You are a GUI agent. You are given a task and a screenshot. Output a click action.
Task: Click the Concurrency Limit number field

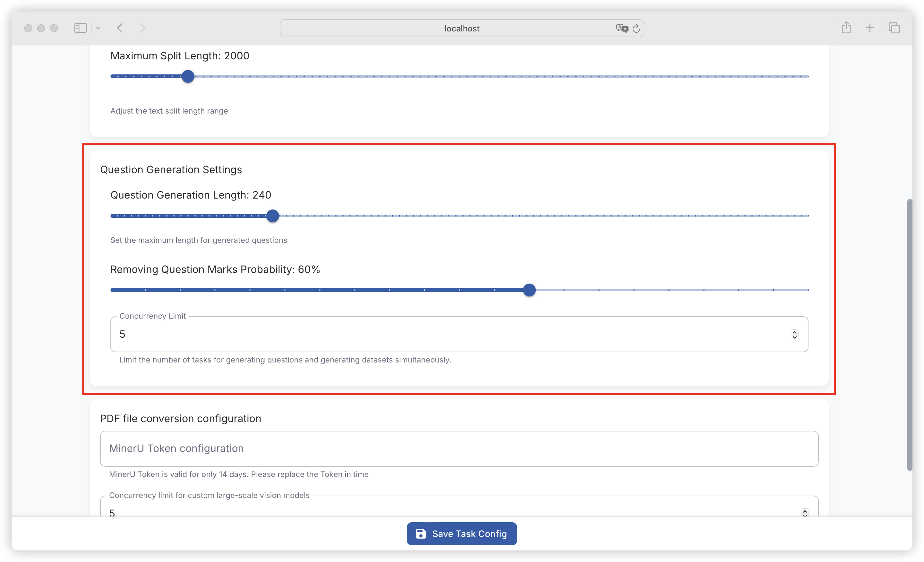point(450,334)
